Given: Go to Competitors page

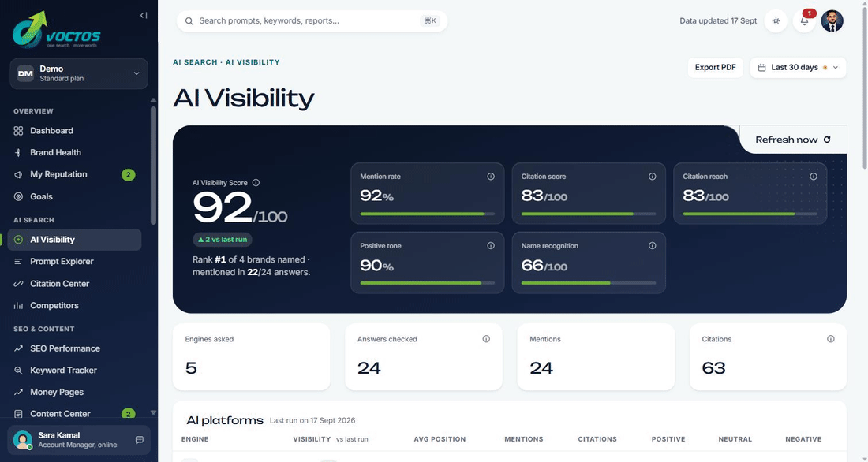Looking at the screenshot, I should [75, 305].
